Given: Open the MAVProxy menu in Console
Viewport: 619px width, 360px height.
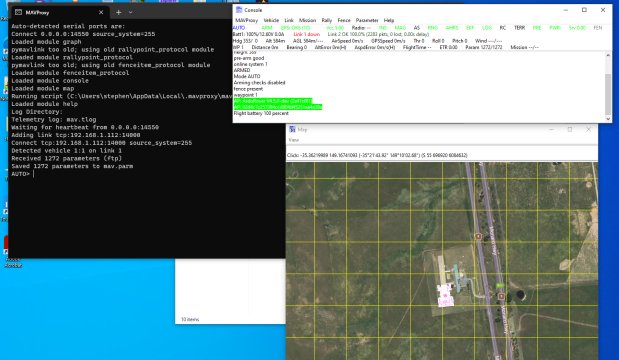Looking at the screenshot, I should (x=246, y=20).
